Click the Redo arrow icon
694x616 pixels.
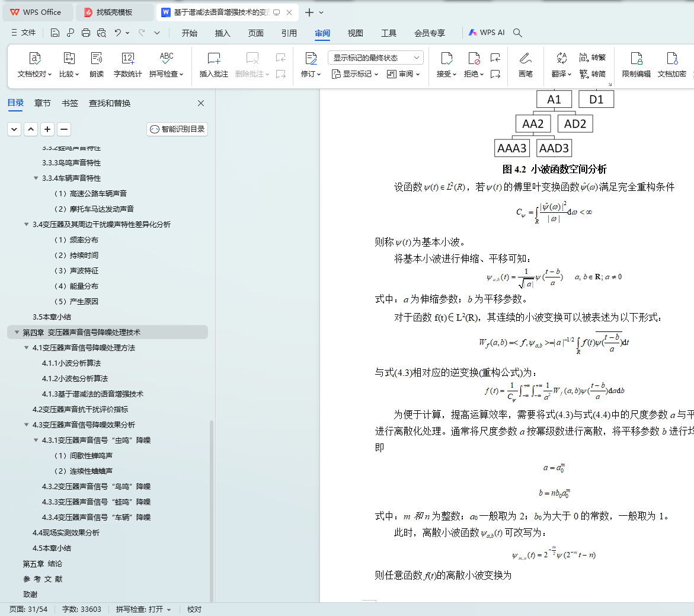pyautogui.click(x=142, y=33)
